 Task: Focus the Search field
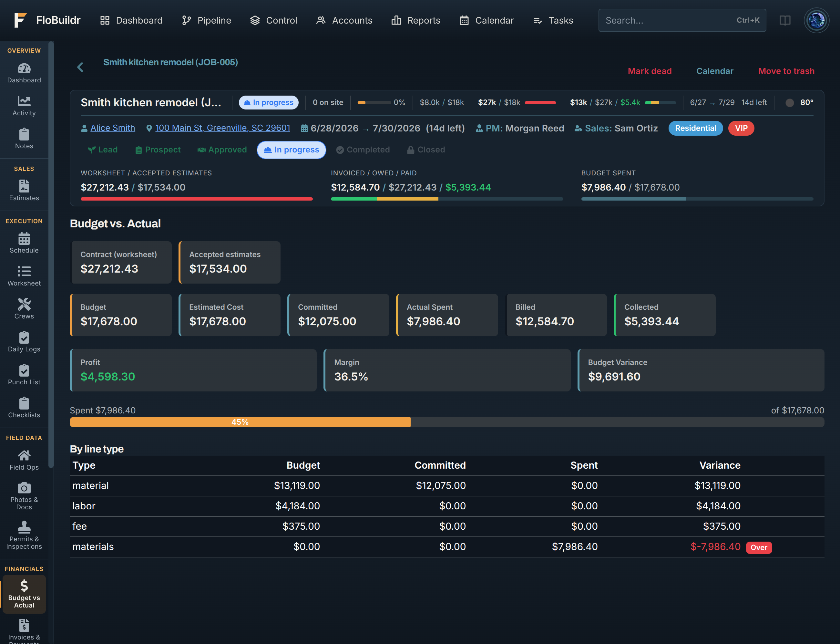coord(682,20)
